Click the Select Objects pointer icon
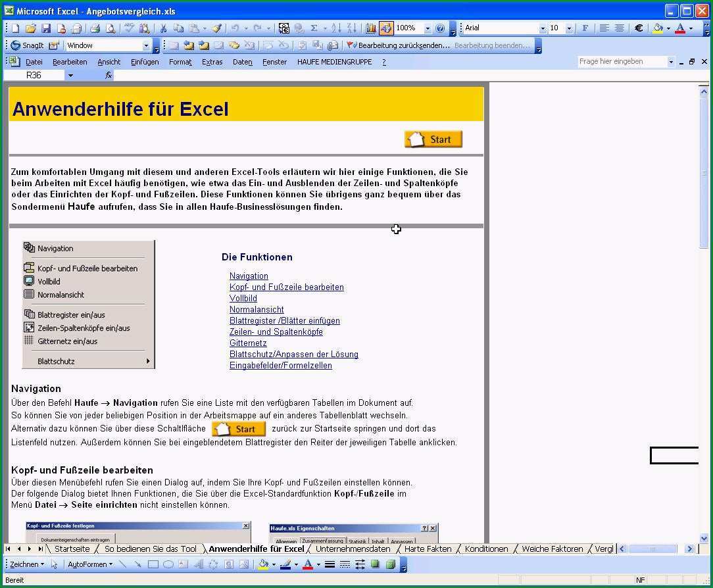713x588 pixels. (x=54, y=564)
